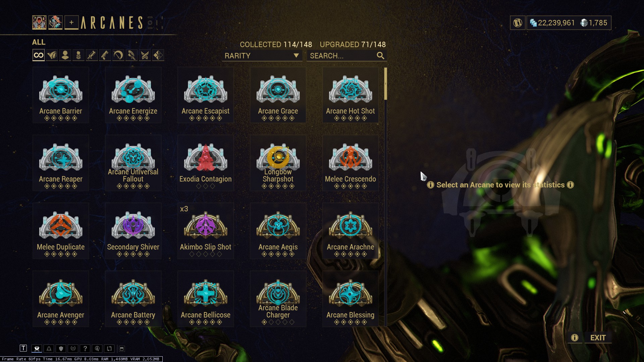
Task: Click the magnifying glass search icon
Action: (380, 56)
